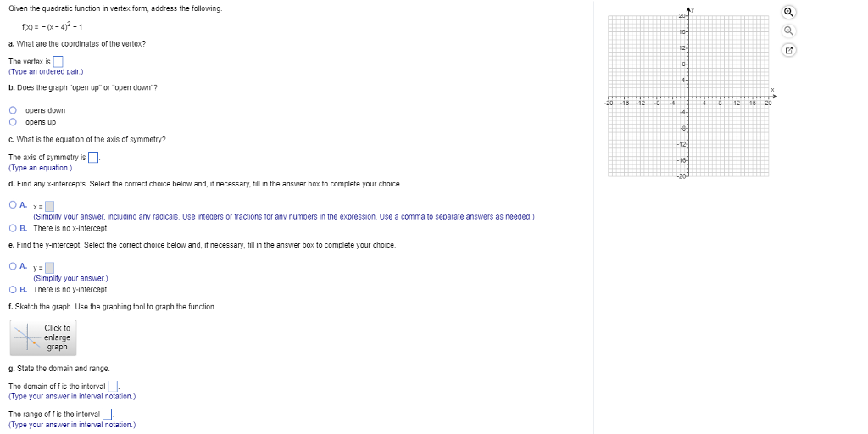Image resolution: width=868 pixels, height=434 pixels.
Task: Click the question 'a. What are the coordinates of the vertex?'
Action: point(77,44)
